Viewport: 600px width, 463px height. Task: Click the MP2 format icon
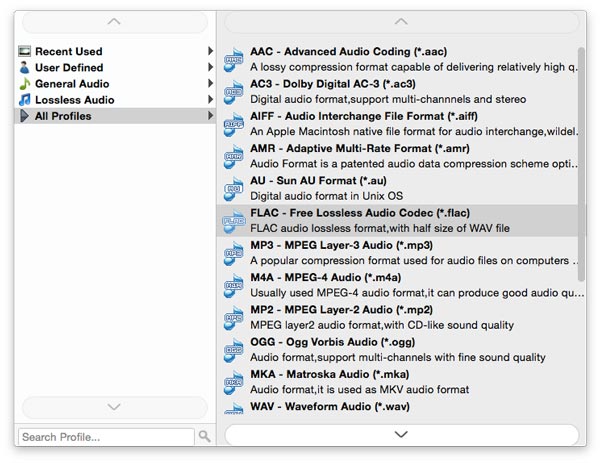(x=234, y=318)
